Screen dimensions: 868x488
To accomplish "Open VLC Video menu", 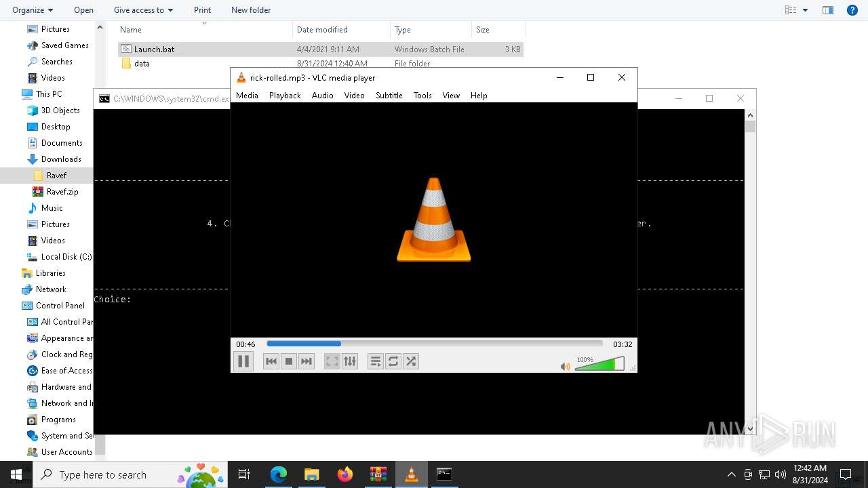I will tap(354, 96).
